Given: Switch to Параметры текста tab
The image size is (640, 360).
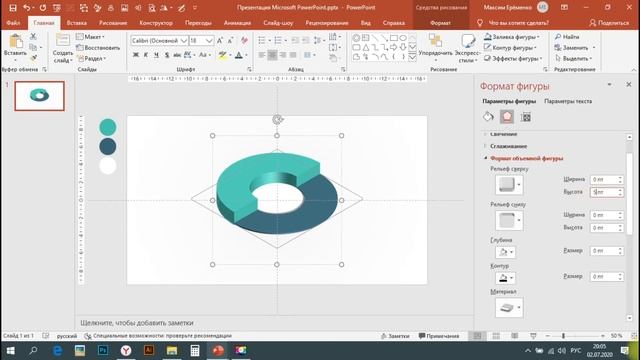Looking at the screenshot, I should (x=568, y=101).
